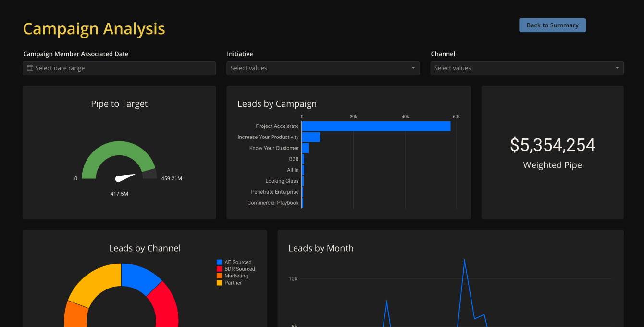Image resolution: width=644 pixels, height=327 pixels.
Task: Click the Back to Summary button
Action: point(552,25)
